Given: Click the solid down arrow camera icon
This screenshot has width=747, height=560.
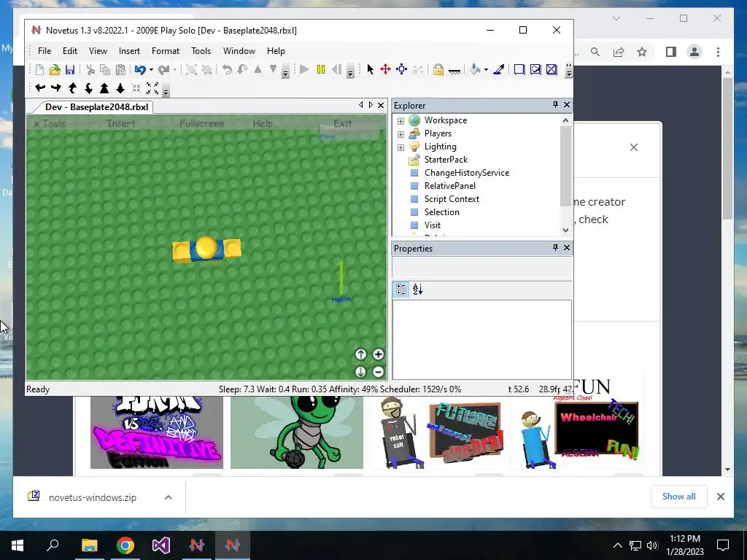Looking at the screenshot, I should coord(120,88).
